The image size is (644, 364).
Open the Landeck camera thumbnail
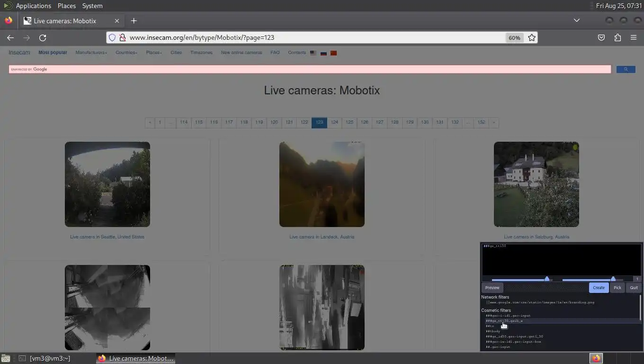[322, 184]
